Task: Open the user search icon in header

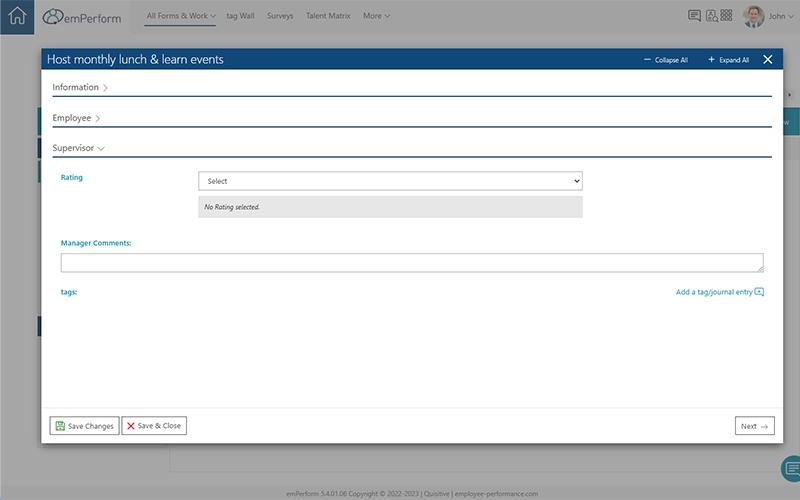Action: tap(711, 16)
